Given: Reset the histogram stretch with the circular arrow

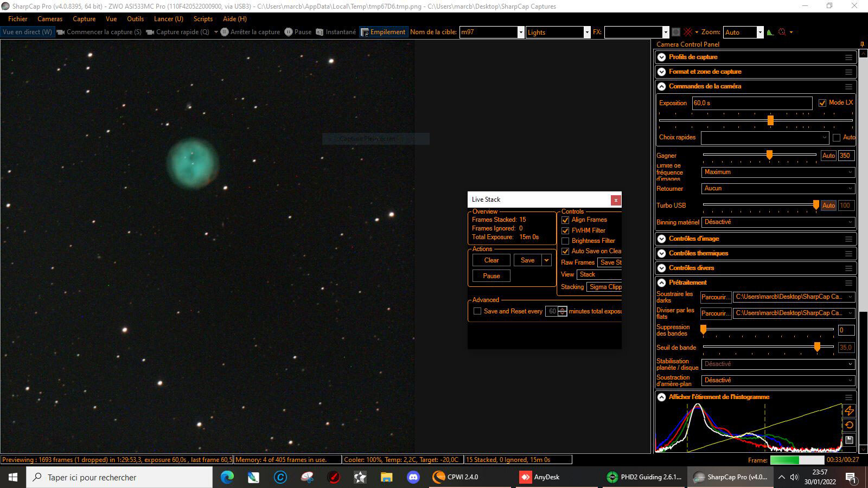Looking at the screenshot, I should tap(849, 425).
